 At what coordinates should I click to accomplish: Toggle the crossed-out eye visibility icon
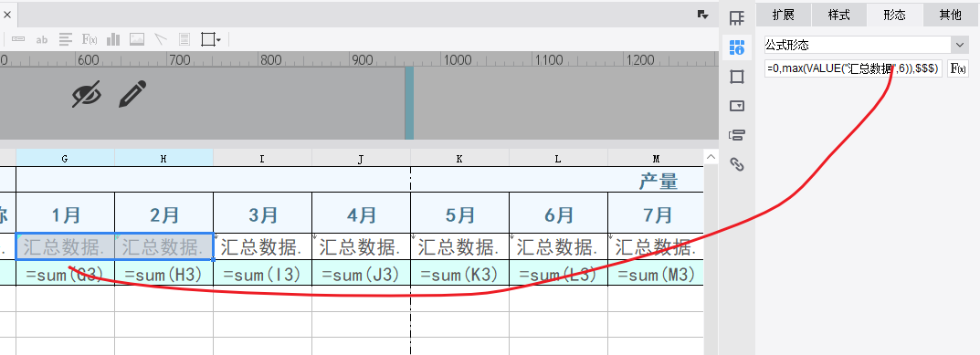tap(86, 94)
